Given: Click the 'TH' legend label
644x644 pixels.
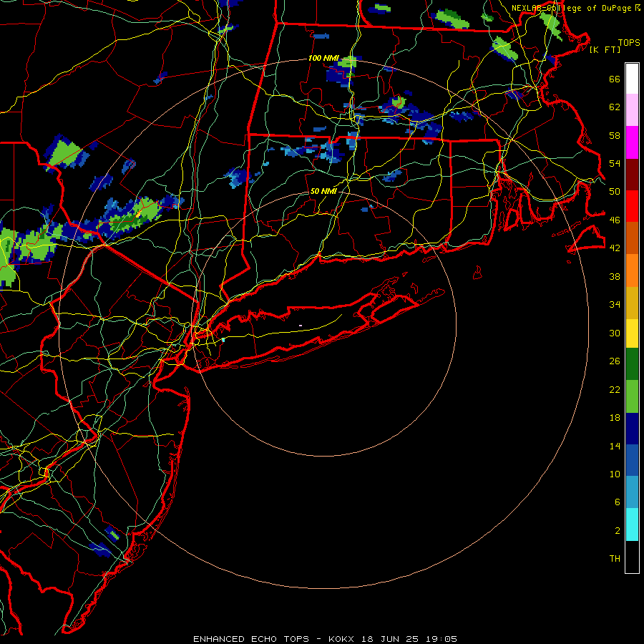Looking at the screenshot, I should click(615, 559).
